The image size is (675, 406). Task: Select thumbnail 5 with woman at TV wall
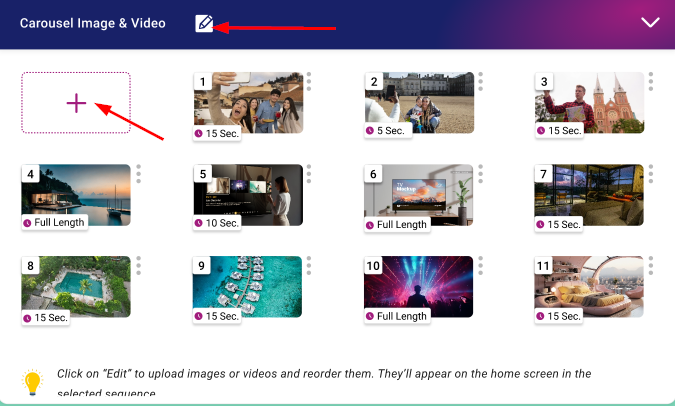coord(248,195)
